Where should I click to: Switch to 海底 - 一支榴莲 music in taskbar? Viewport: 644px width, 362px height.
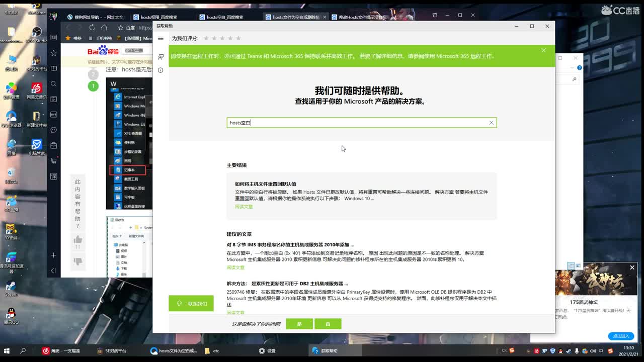(x=61, y=351)
